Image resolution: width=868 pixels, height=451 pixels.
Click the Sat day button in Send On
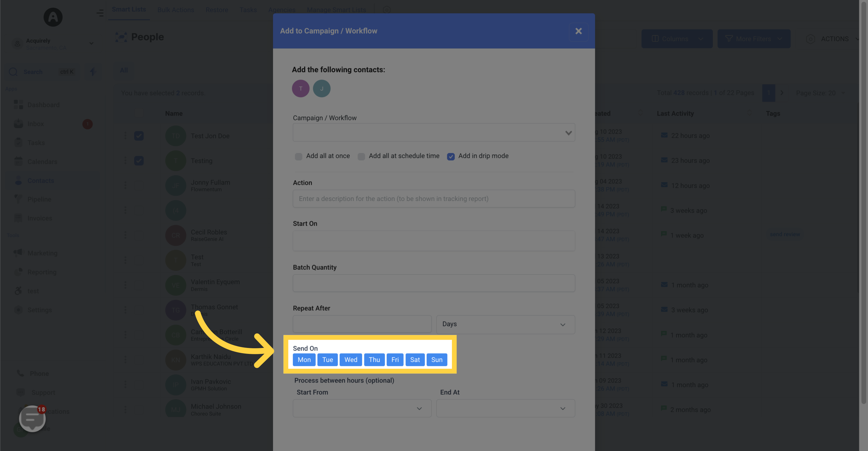415,360
